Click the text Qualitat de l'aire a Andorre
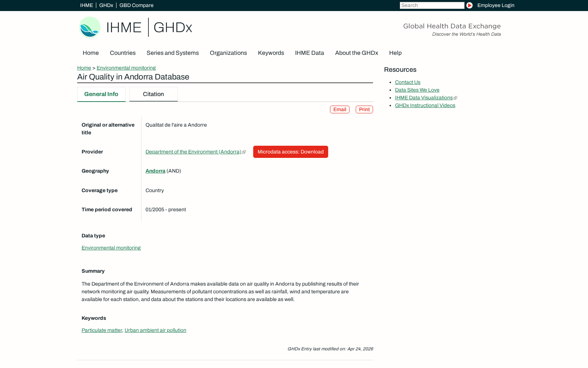588x368 pixels. [176, 125]
